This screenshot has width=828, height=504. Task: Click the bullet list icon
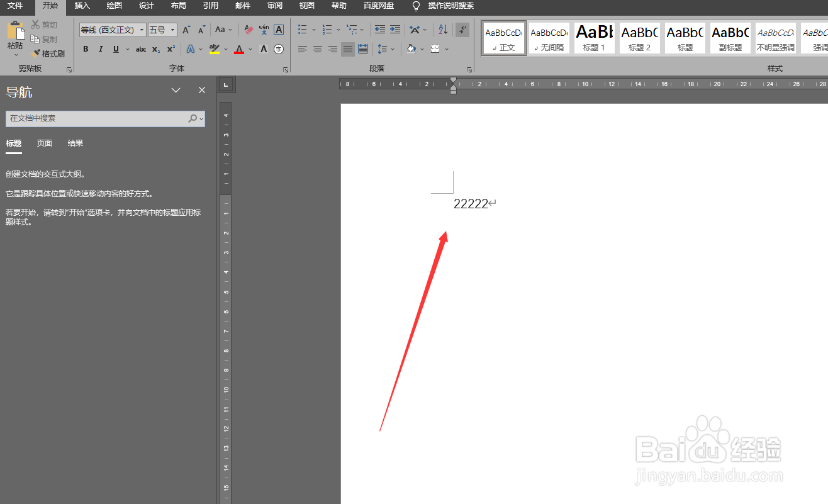pos(303,30)
